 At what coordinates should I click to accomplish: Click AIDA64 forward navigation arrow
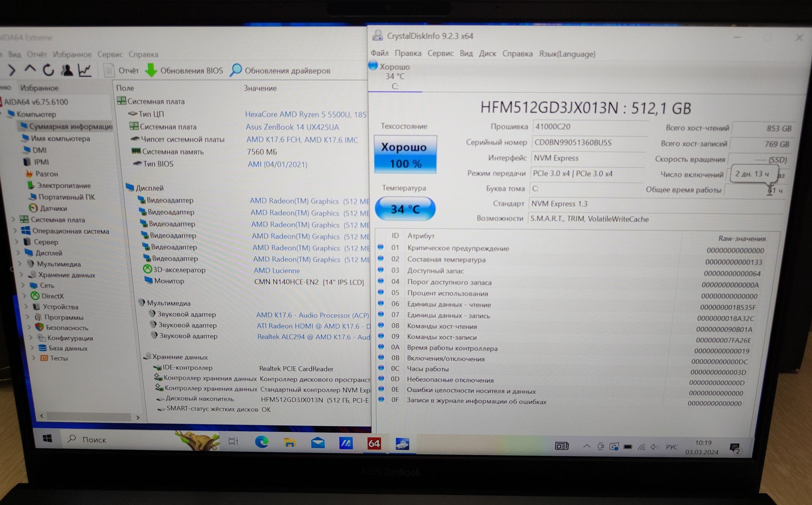12,71
